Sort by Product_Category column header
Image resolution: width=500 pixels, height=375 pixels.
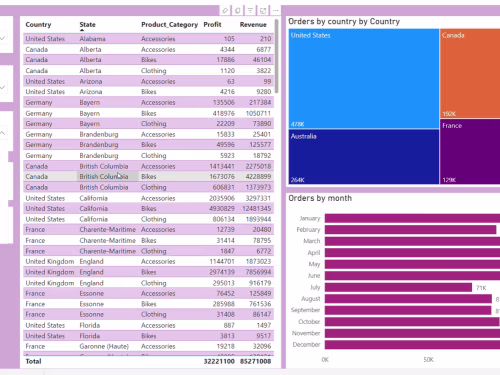pos(169,24)
